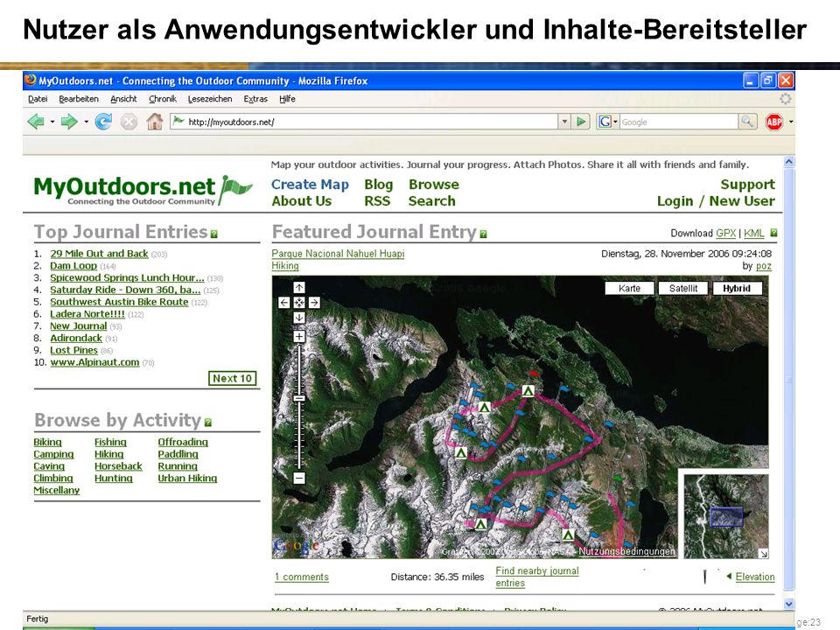Screen dimensions: 840x630
Task: Click the red flag marker on map
Action: [534, 374]
